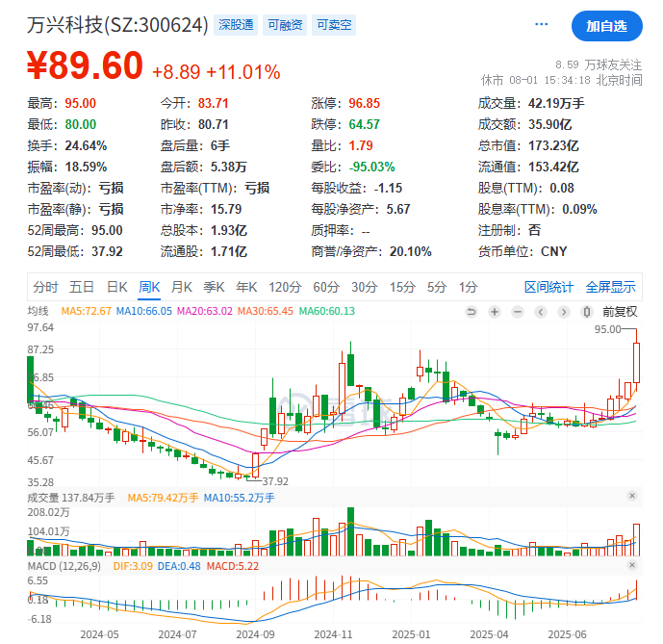Screen dimensions: 663x644
Task: Click the 2024-11 date axis label
Action: 333,634
